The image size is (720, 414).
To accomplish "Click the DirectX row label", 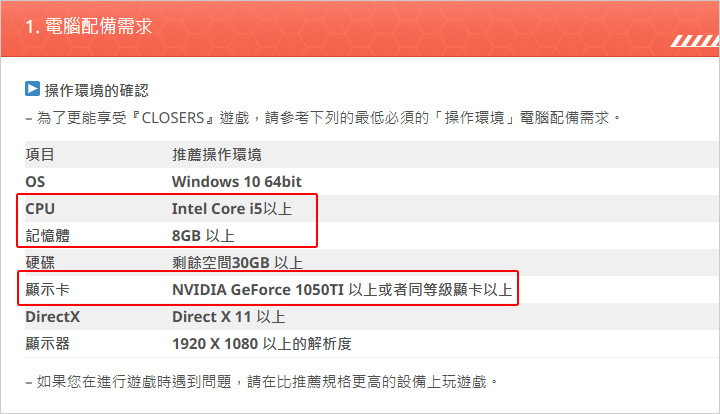I will click(53, 317).
